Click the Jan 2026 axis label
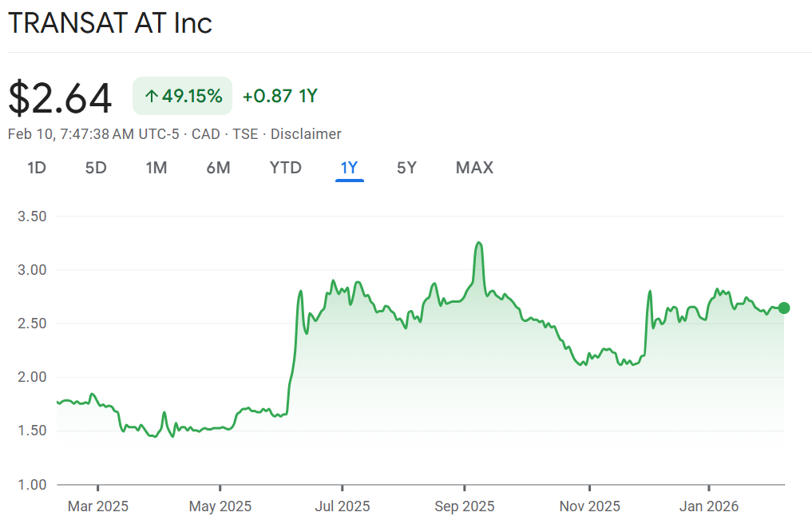 click(708, 506)
